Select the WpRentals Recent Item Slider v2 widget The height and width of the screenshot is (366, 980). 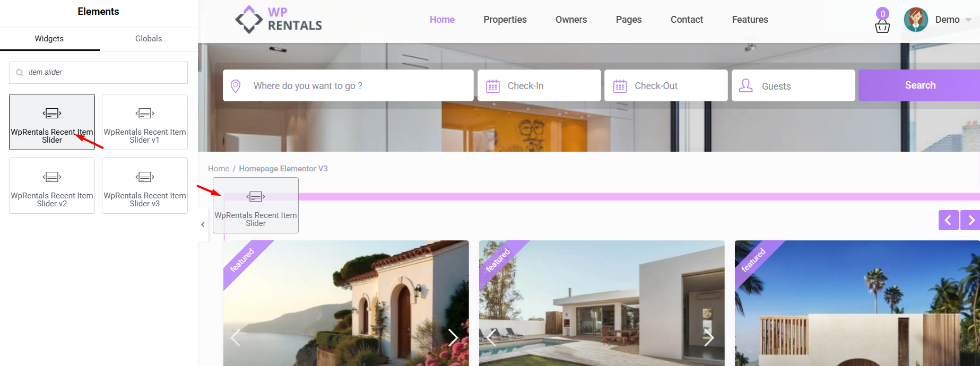(x=52, y=186)
